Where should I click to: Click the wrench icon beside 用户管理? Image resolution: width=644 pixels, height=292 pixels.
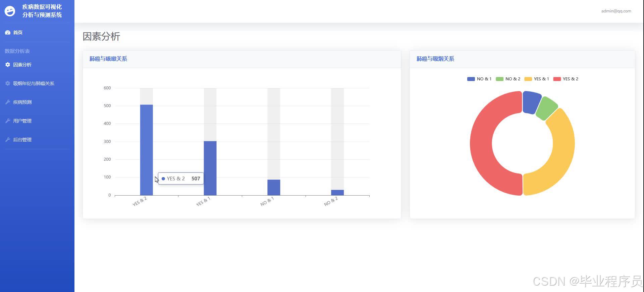click(8, 121)
